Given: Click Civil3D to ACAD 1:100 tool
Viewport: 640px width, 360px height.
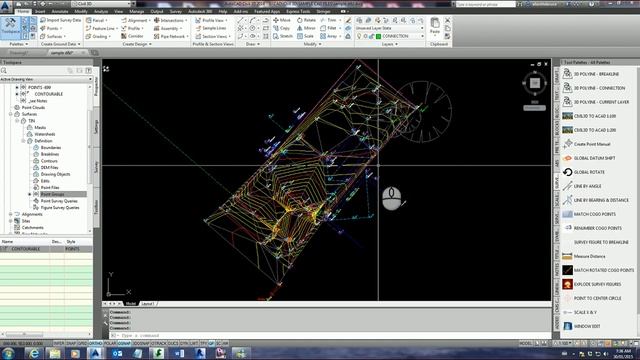Looking at the screenshot, I should point(589,116).
